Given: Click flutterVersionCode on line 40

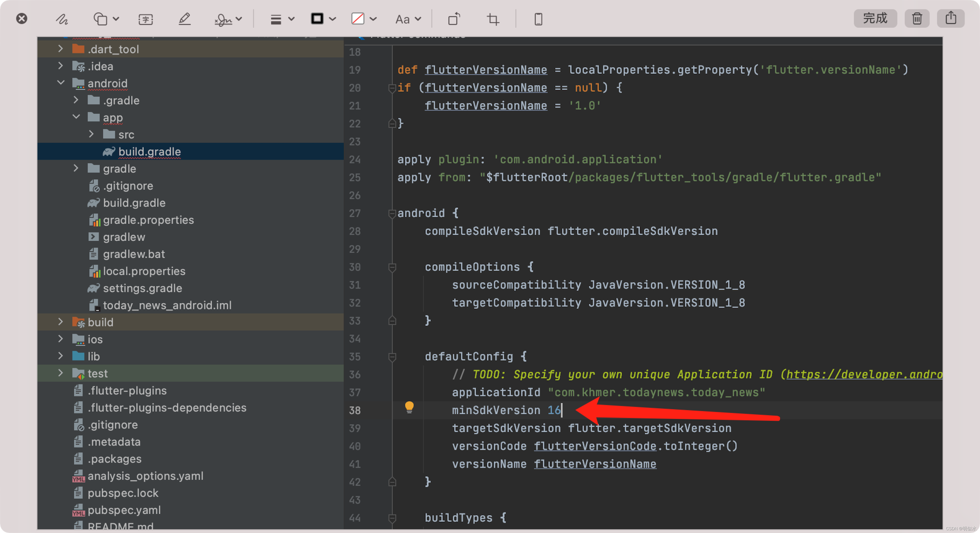Looking at the screenshot, I should tap(595, 446).
